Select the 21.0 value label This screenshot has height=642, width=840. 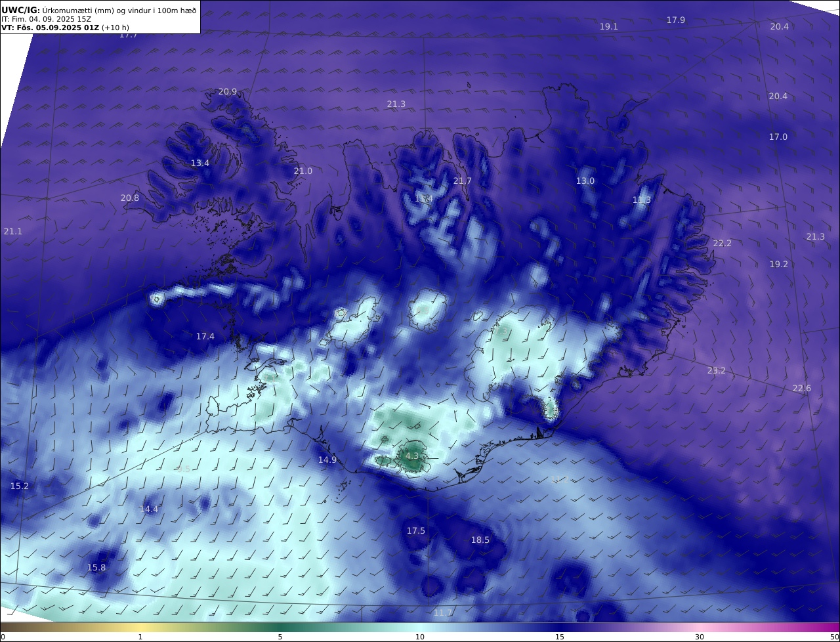pos(303,171)
